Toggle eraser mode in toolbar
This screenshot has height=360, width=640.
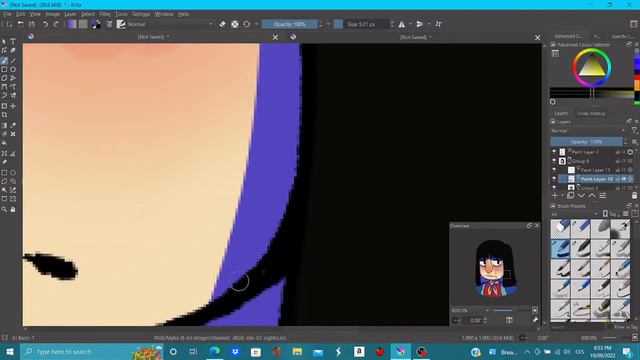pos(222,24)
